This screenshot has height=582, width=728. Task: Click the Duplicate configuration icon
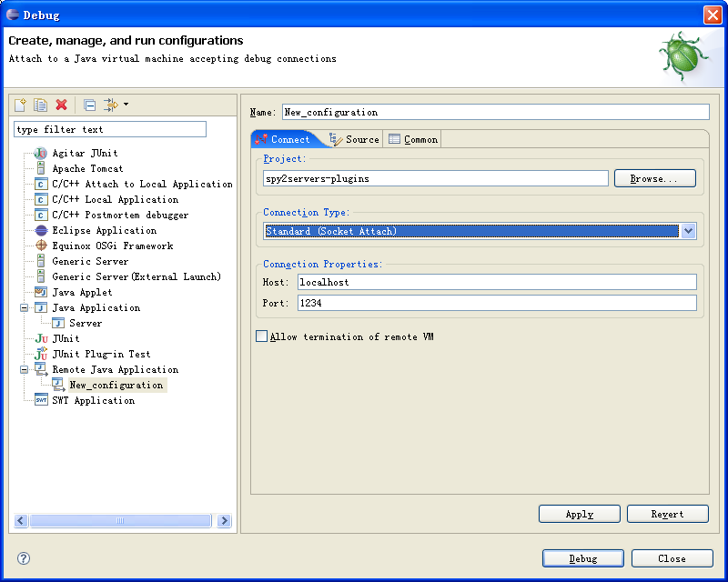pyautogui.click(x=40, y=105)
